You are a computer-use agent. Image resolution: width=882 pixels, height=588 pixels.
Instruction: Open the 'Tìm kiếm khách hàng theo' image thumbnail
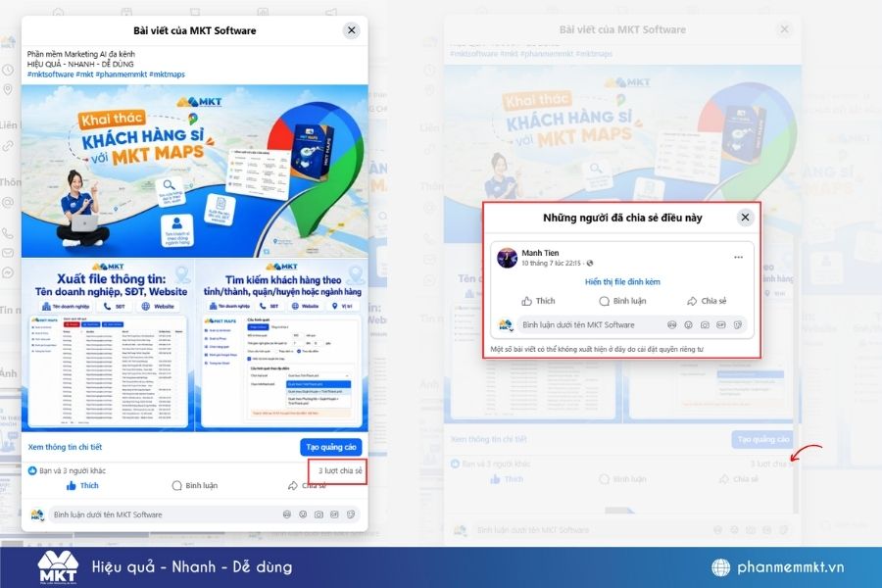282,345
